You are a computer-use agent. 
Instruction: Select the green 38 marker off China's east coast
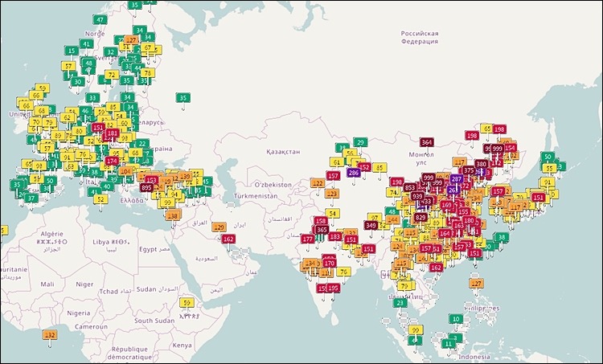(502, 238)
